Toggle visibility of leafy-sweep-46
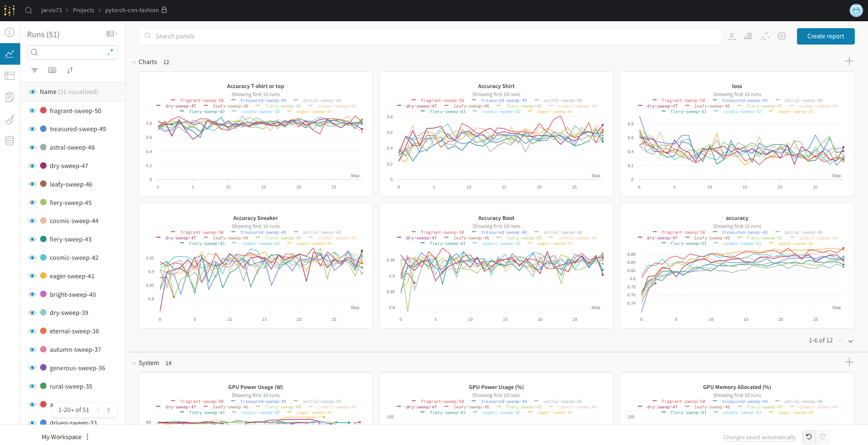The image size is (868, 445). point(32,184)
